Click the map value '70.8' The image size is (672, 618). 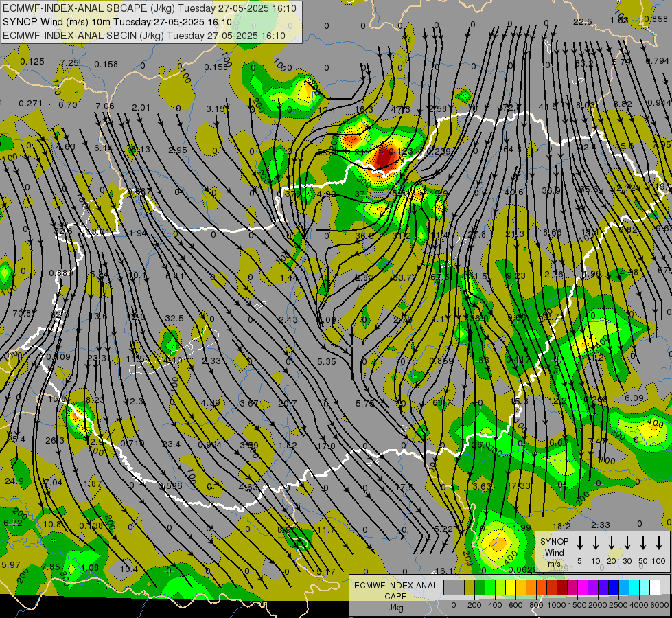coord(21,313)
